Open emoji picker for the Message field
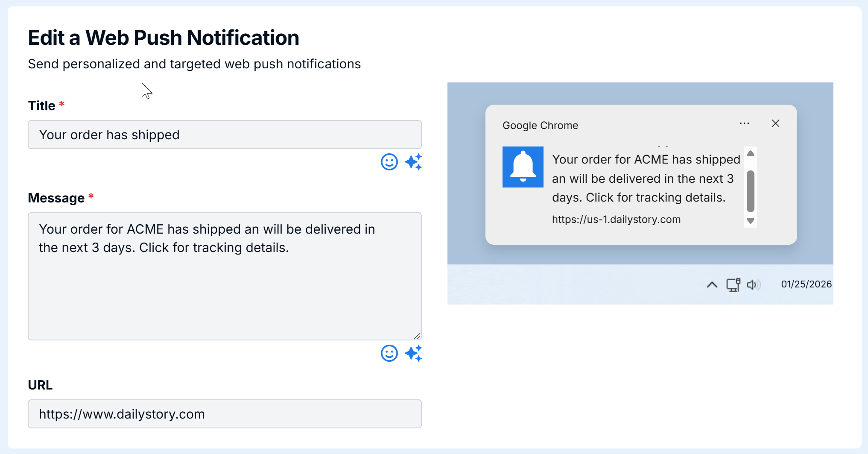 (389, 354)
